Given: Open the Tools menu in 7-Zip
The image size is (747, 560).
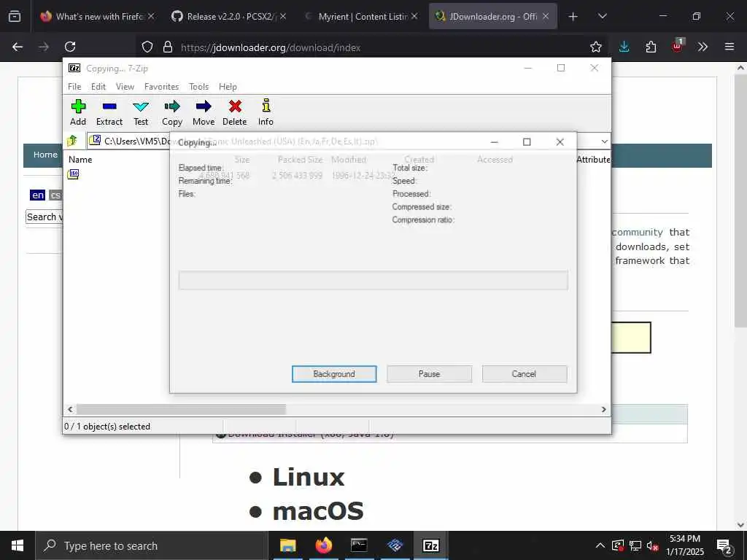Looking at the screenshot, I should click(198, 87).
